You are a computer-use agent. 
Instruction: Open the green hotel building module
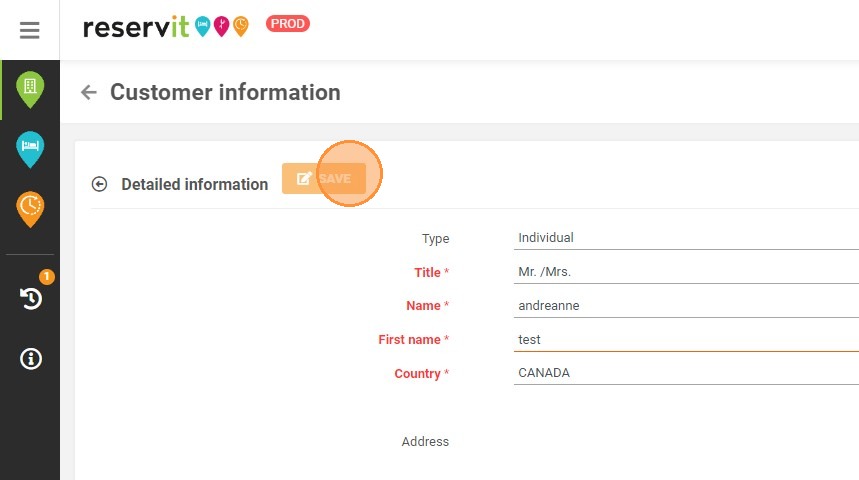(30, 89)
